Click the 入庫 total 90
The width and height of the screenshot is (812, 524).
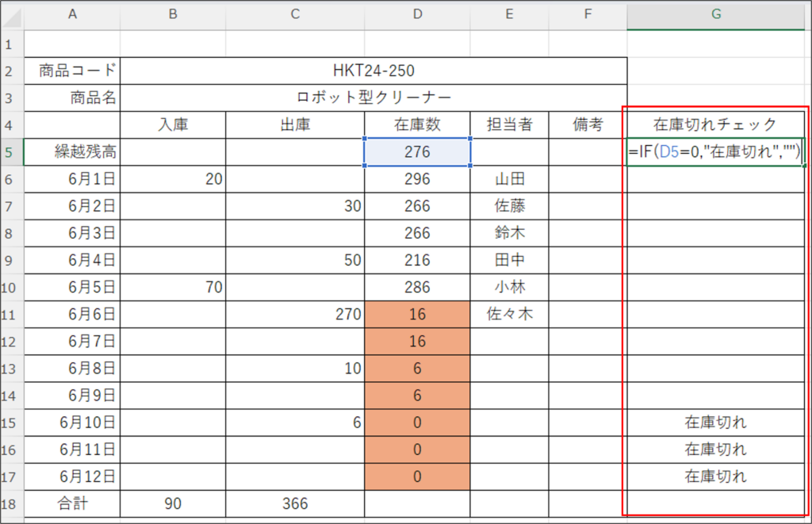coord(173,504)
